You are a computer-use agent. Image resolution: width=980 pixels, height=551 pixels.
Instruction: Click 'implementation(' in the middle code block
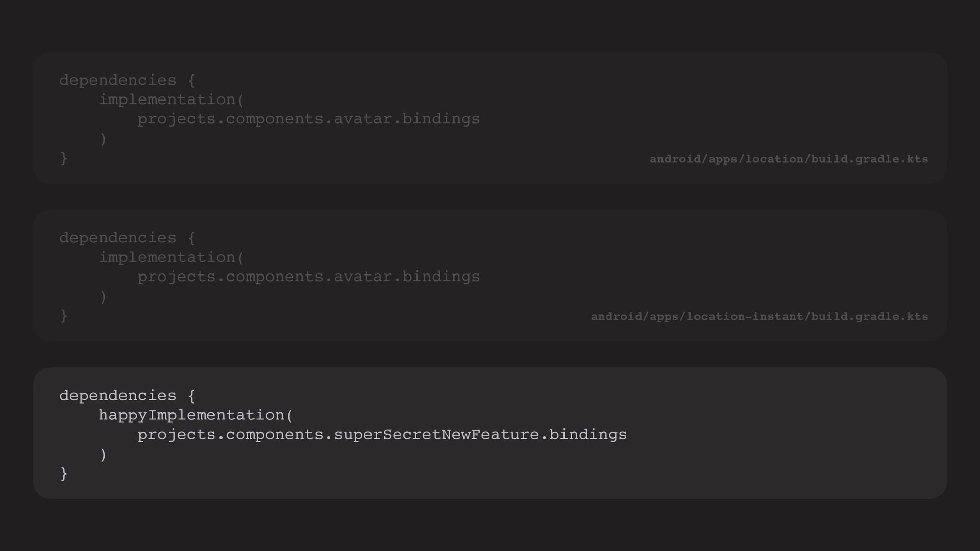tap(171, 257)
